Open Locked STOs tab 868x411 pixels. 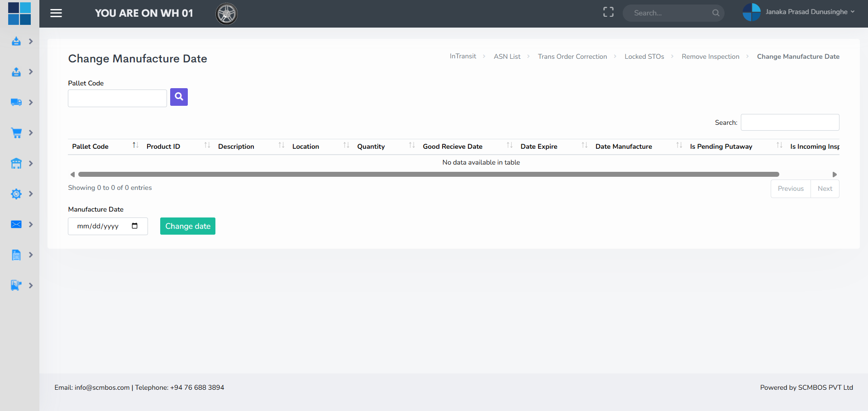(644, 57)
